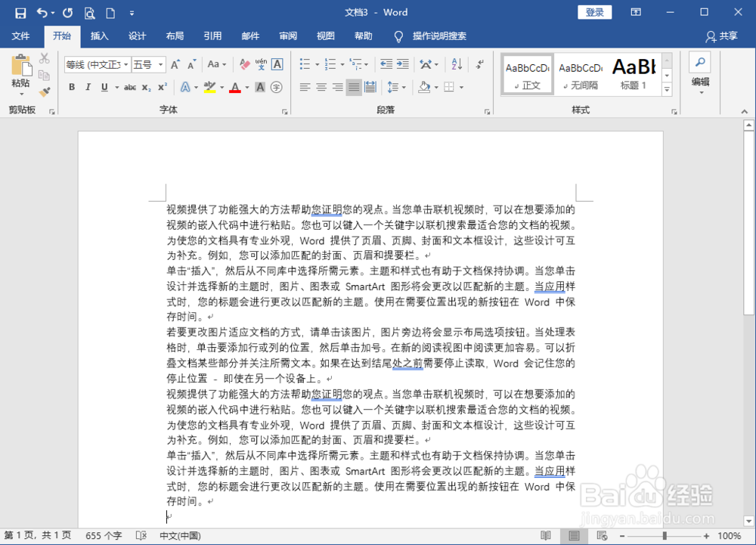
Task: Clear all formatting with eraser icon
Action: 244,64
